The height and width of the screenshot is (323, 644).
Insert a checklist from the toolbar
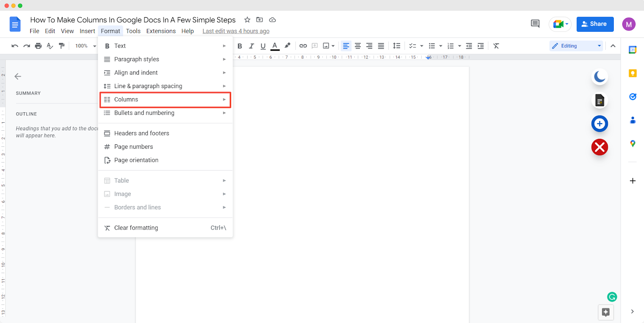point(413,46)
